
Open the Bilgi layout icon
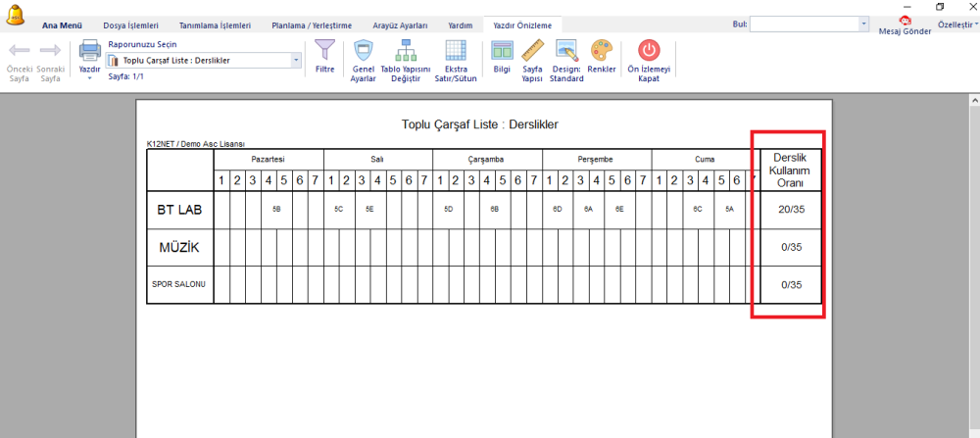point(502,49)
